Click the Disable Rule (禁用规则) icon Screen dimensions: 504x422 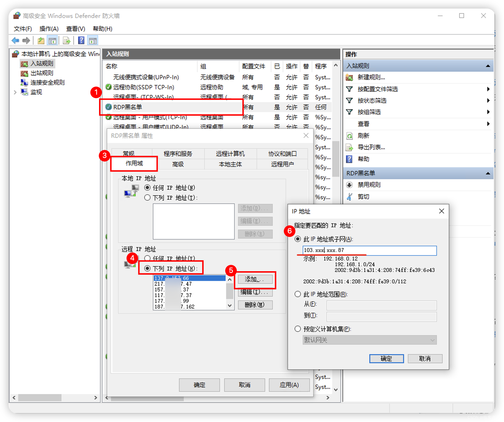[x=349, y=185]
